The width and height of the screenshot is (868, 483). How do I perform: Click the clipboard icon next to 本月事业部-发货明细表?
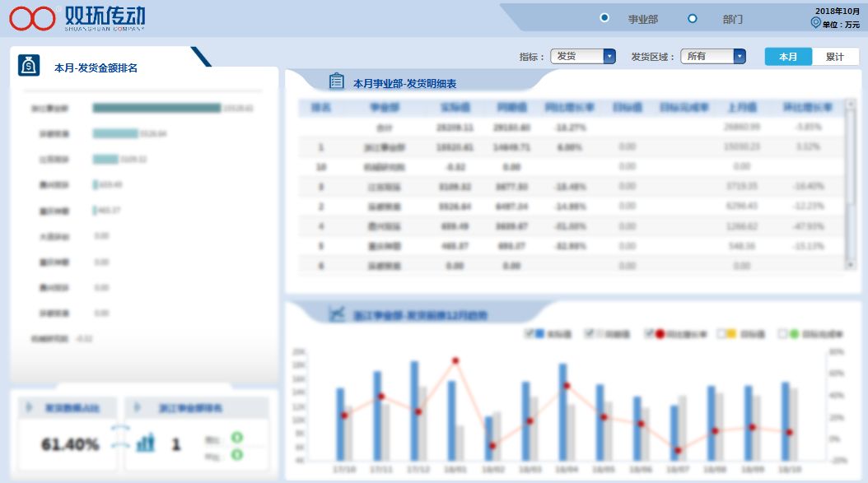coord(337,81)
